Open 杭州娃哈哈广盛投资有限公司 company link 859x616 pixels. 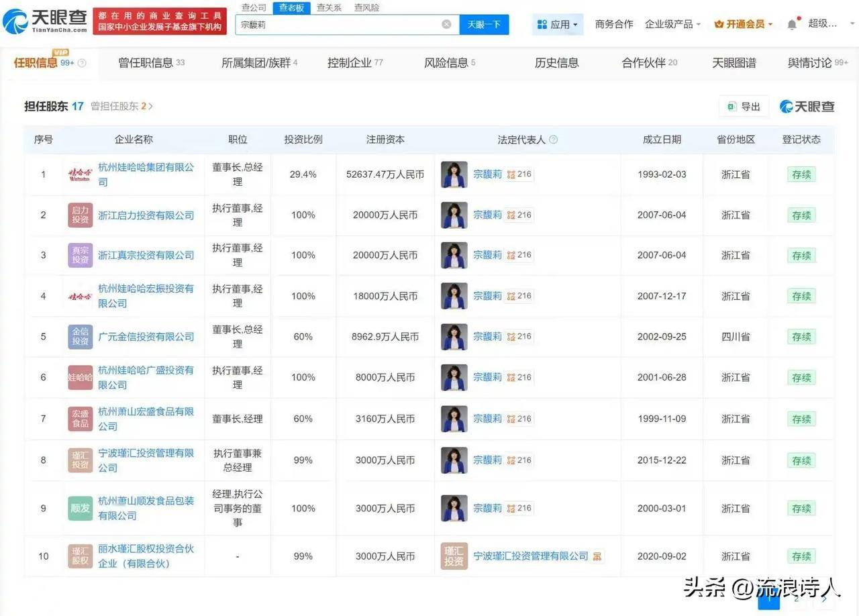[146, 377]
